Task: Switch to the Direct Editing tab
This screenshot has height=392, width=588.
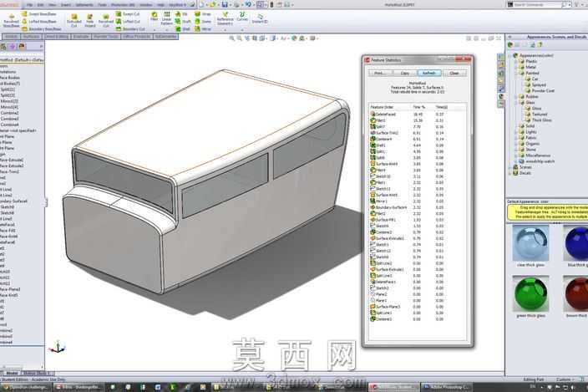Action: click(x=57, y=37)
